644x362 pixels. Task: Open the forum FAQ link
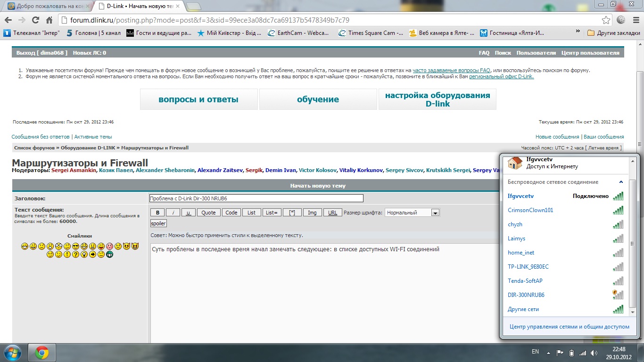(x=484, y=53)
